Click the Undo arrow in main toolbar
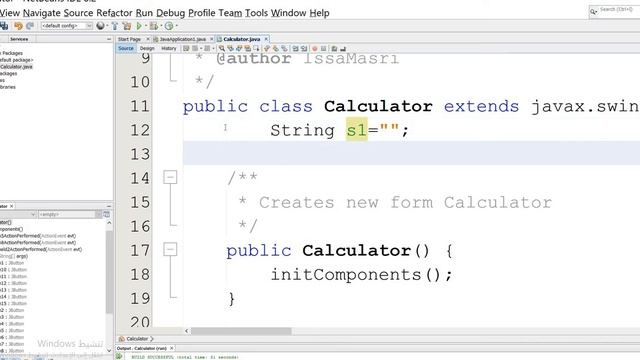Image resolution: width=640 pixels, height=360 pixels. click(18, 26)
